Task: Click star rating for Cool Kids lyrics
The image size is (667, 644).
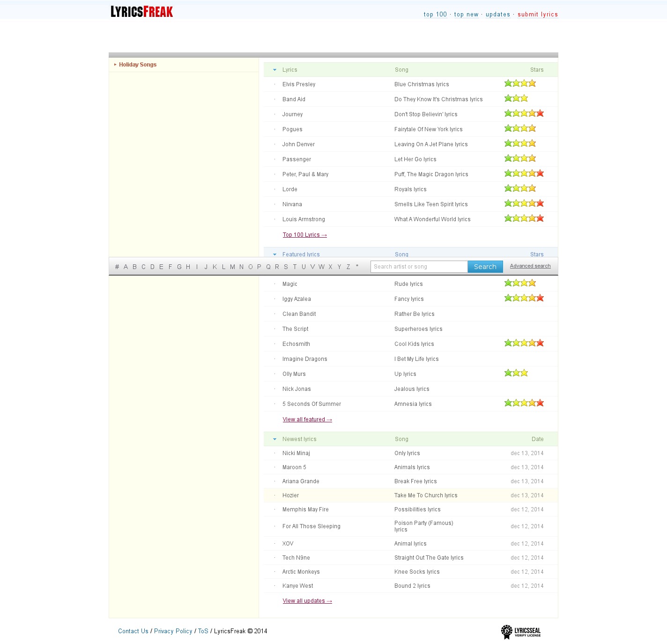Action: [x=524, y=343]
